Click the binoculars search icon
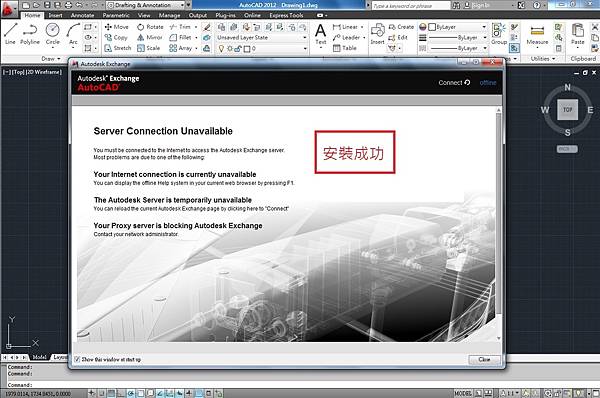 point(456,5)
